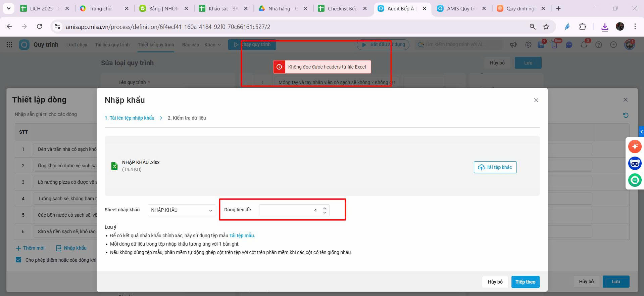644x296 pixels.
Task: Expand the Khác menu
Action: tap(213, 45)
